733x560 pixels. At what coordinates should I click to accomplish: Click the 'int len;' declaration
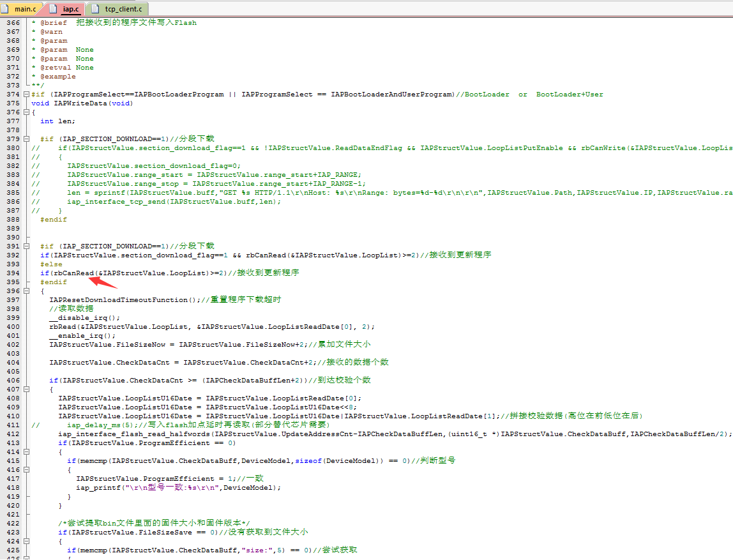point(57,121)
